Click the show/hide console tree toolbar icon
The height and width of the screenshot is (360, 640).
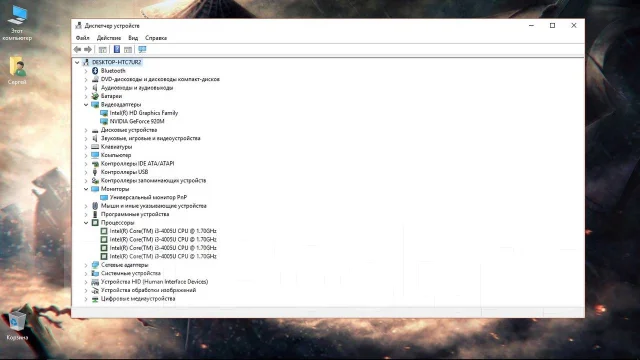pyautogui.click(x=102, y=49)
